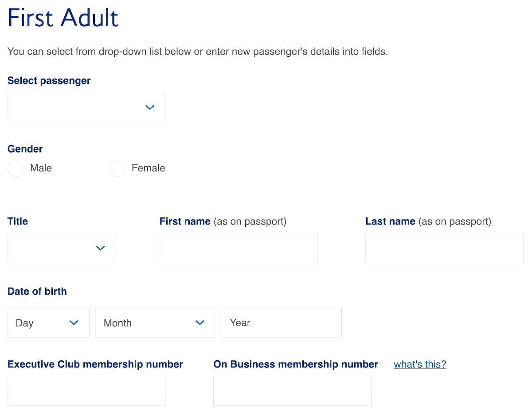532x414 pixels.
Task: Select the Year input field
Action: (x=282, y=323)
